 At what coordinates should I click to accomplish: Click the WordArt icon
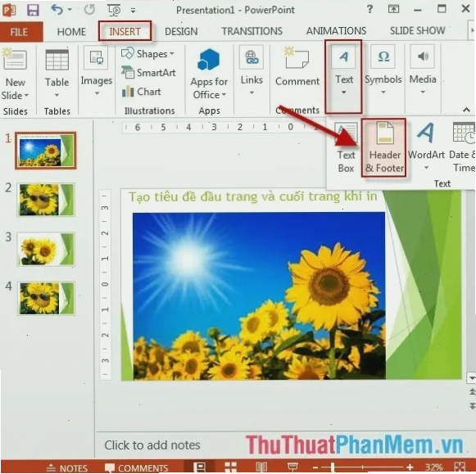(x=426, y=133)
